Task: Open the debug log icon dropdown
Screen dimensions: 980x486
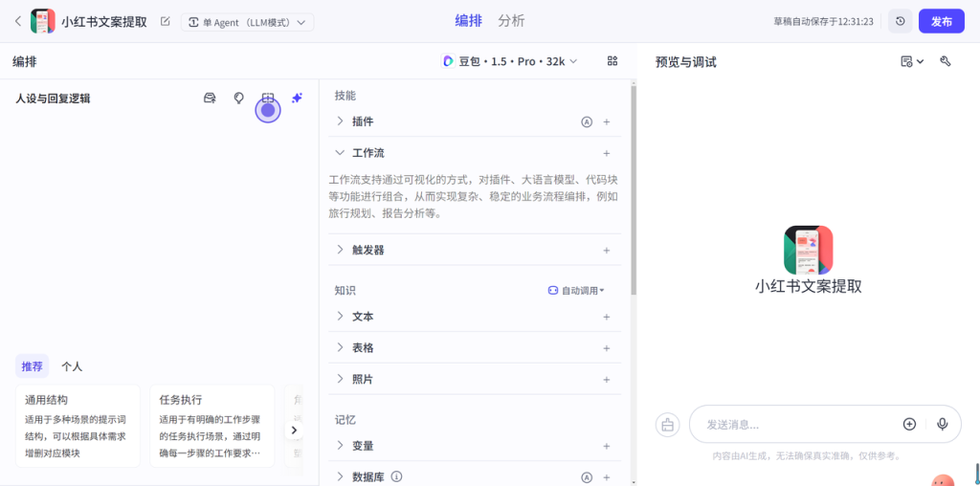Action: pos(912,61)
